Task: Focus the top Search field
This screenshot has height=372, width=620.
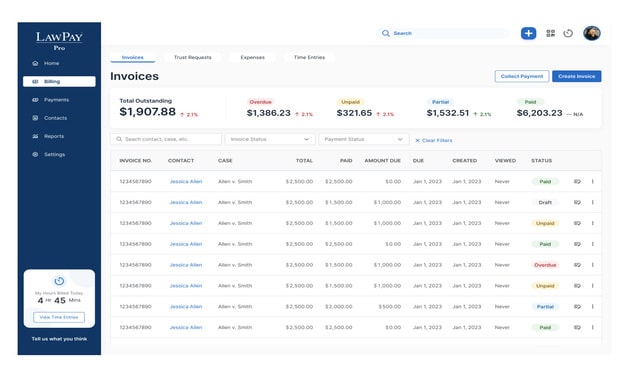Action: pos(443,33)
